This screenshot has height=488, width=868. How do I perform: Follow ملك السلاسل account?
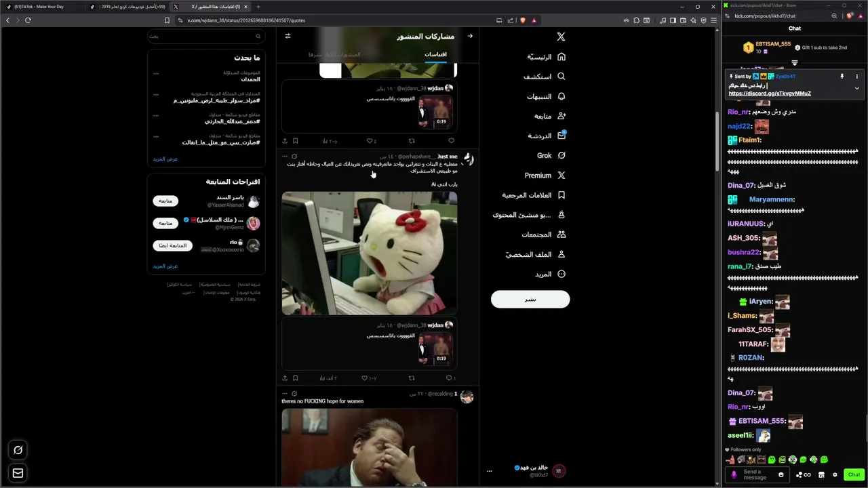tap(165, 223)
